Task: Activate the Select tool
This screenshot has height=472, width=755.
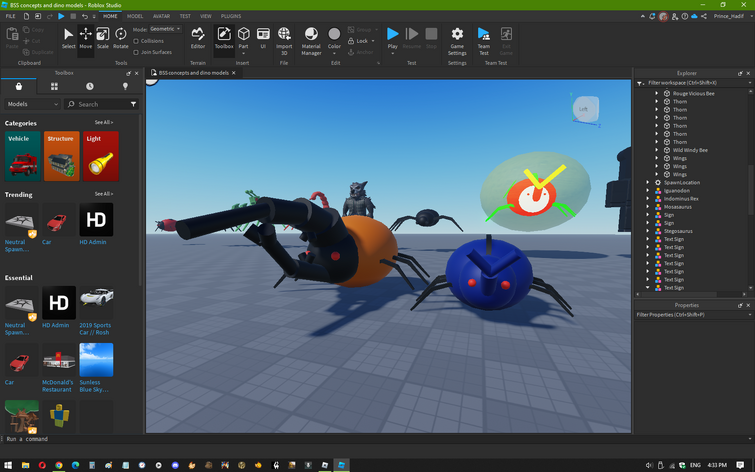Action: [68, 38]
